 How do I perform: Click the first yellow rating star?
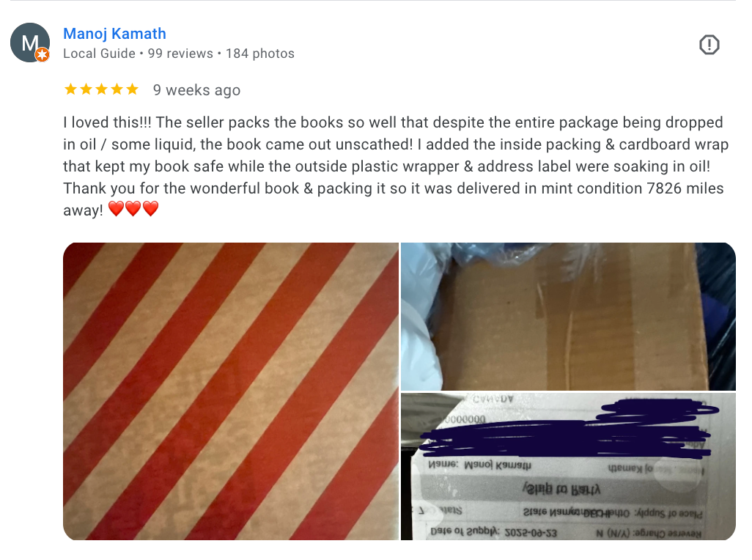point(70,89)
